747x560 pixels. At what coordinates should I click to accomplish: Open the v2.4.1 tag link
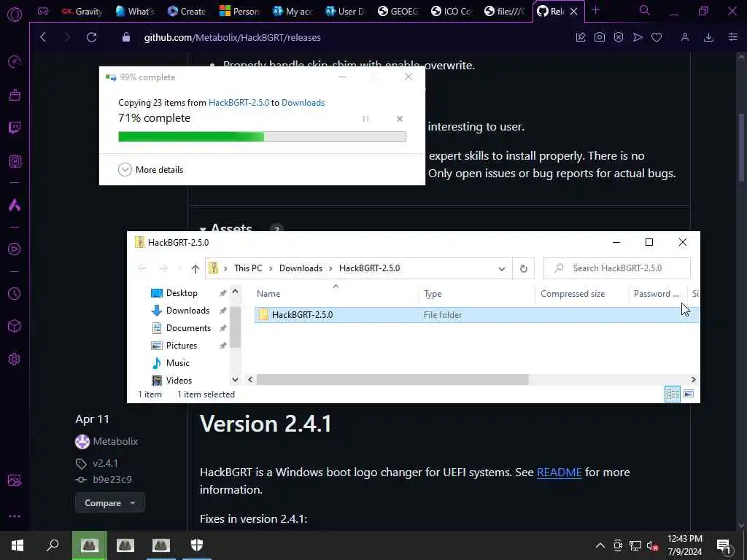point(105,463)
